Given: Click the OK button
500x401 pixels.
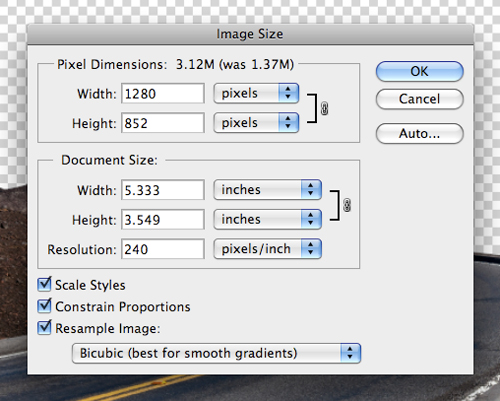Looking at the screenshot, I should click(419, 71).
